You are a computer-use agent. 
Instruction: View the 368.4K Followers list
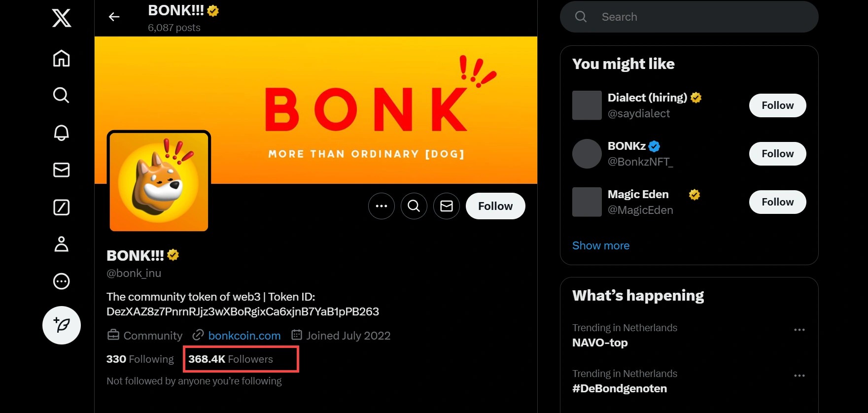click(230, 359)
